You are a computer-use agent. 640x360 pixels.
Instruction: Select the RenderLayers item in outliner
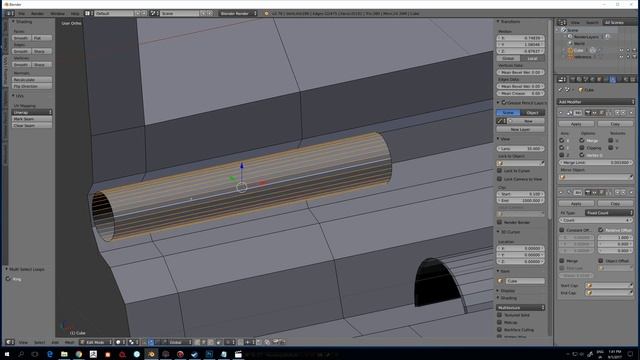pyautogui.click(x=586, y=37)
